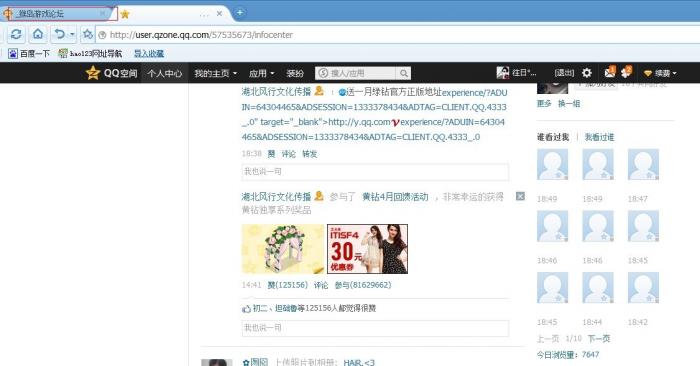Screen dimensions: 700x366
Task: Open the 黄钻4月回馈活动 link
Action: tap(395, 197)
